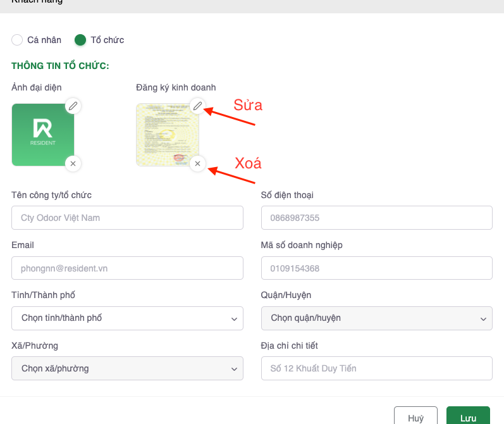Click the Số điện thoại input
The width and height of the screenshot is (504, 424).
pyautogui.click(x=376, y=218)
